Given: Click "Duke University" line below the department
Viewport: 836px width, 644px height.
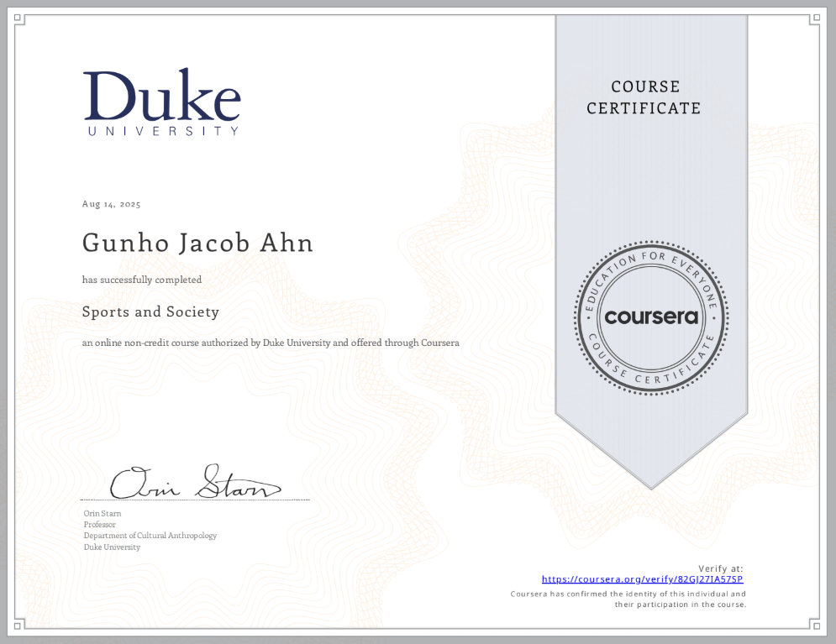Looking at the screenshot, I should pos(112,547).
